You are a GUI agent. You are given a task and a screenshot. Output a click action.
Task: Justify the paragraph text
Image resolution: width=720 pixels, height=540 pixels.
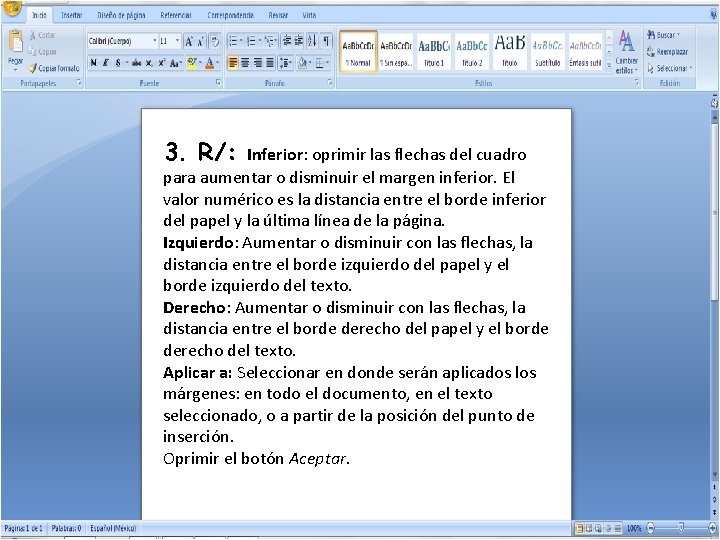point(270,63)
